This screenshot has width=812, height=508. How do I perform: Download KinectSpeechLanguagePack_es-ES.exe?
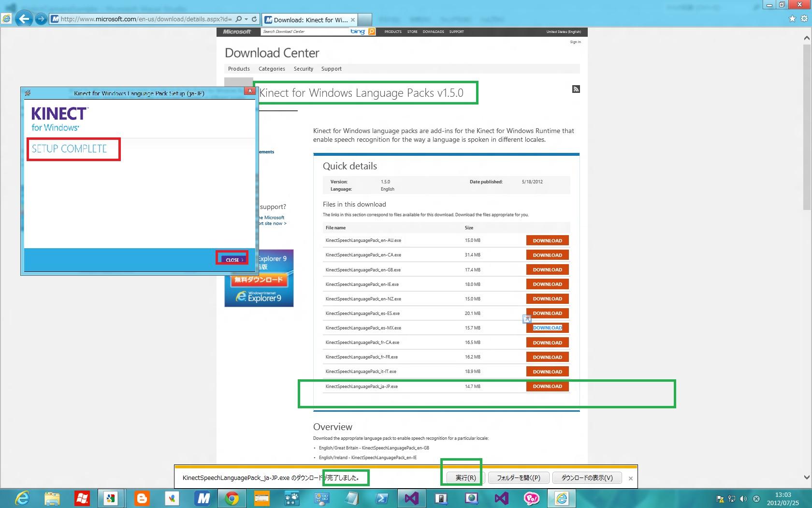tap(548, 313)
